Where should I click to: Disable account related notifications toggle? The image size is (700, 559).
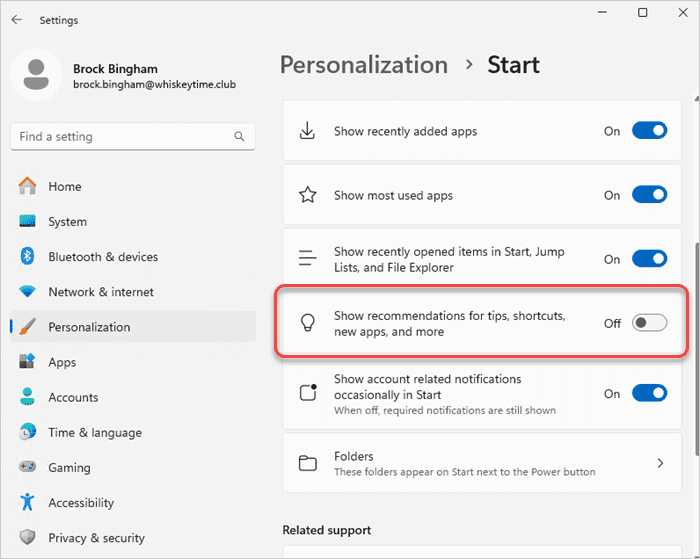[650, 393]
